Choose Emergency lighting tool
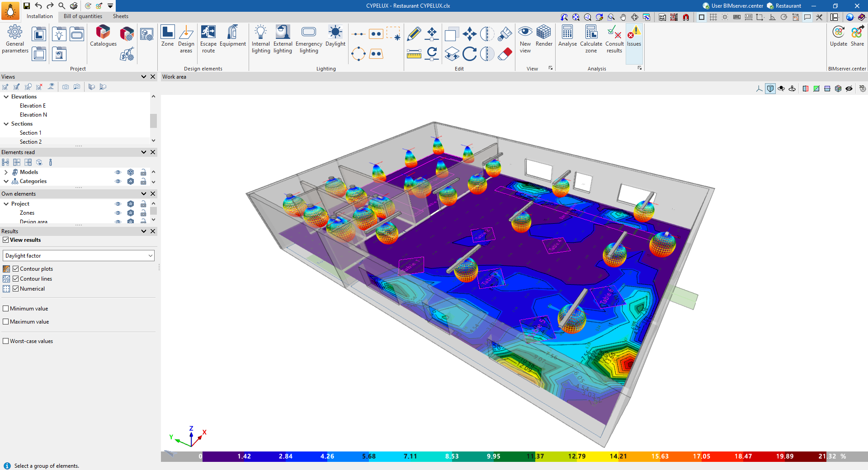This screenshot has height=470, width=868. click(309, 39)
